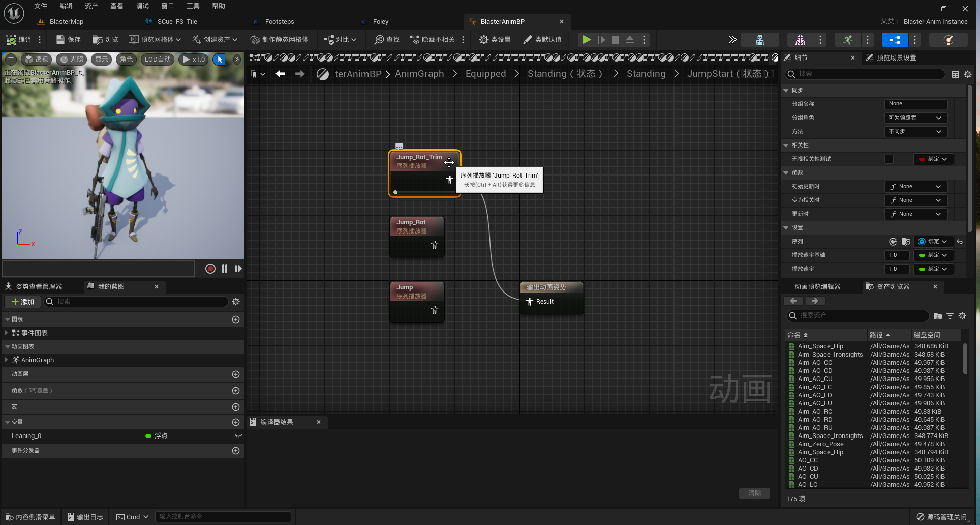
Task: Click the Add button in My Blueprint
Action: (x=22, y=302)
